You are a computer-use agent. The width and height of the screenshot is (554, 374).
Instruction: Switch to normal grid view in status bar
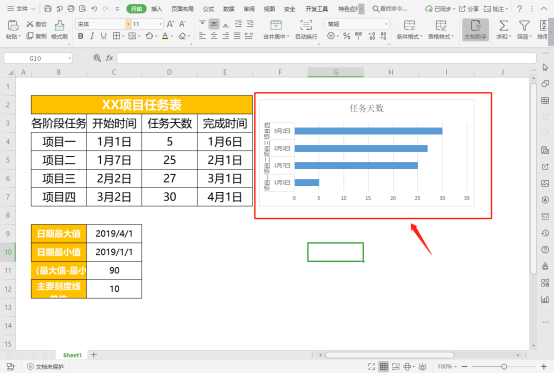(383, 367)
